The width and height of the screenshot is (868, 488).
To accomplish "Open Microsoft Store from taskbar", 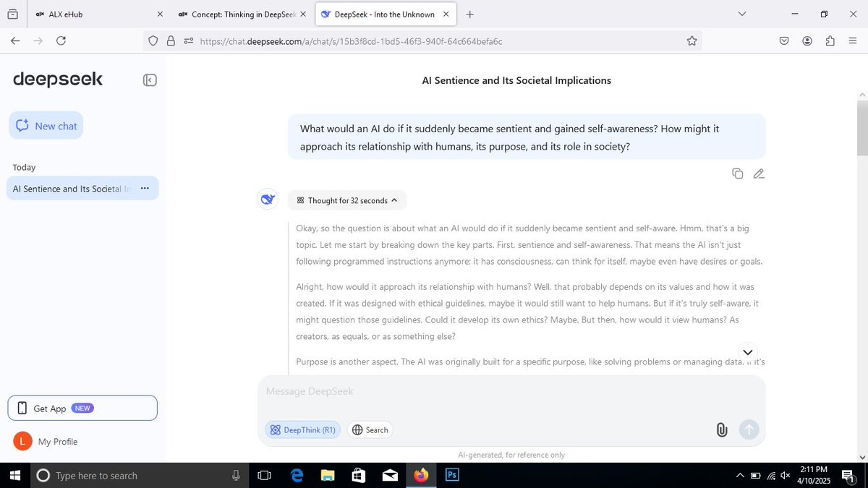I will click(359, 475).
